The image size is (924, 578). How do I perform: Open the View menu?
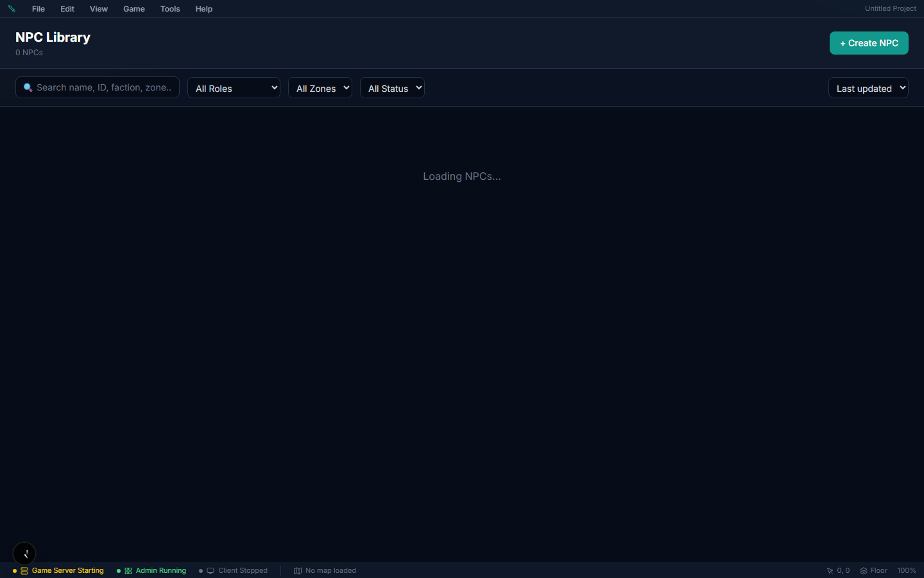(x=99, y=9)
